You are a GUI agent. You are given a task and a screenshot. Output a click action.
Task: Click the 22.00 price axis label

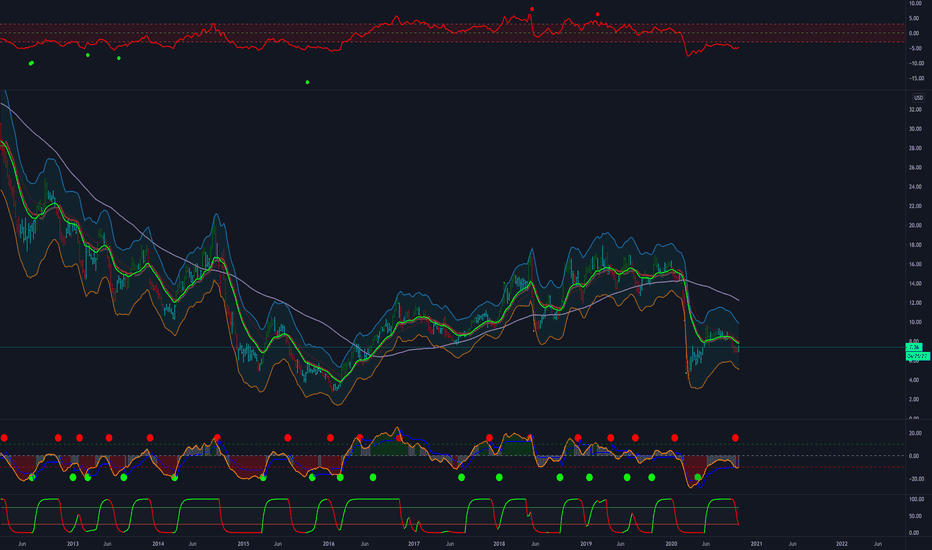pos(915,206)
